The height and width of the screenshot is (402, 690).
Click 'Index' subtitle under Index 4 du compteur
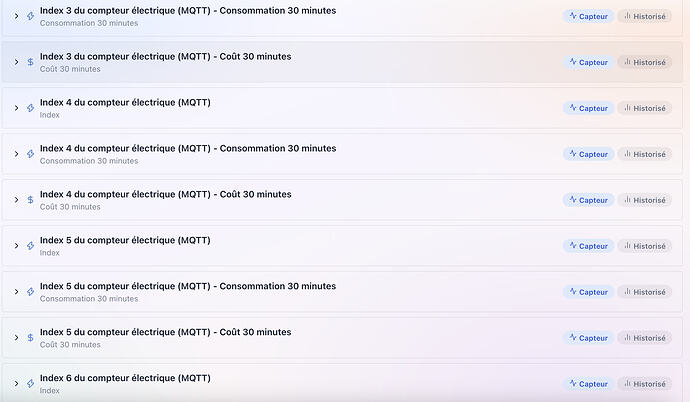click(x=50, y=115)
